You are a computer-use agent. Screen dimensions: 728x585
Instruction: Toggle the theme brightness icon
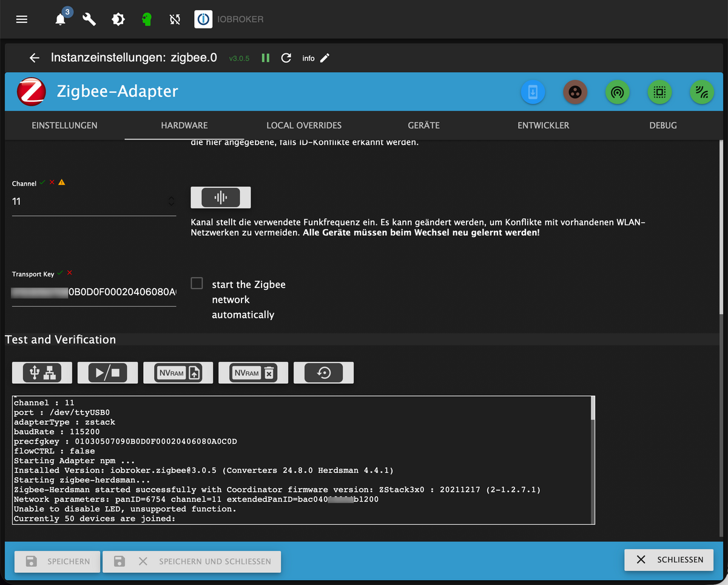(x=118, y=19)
